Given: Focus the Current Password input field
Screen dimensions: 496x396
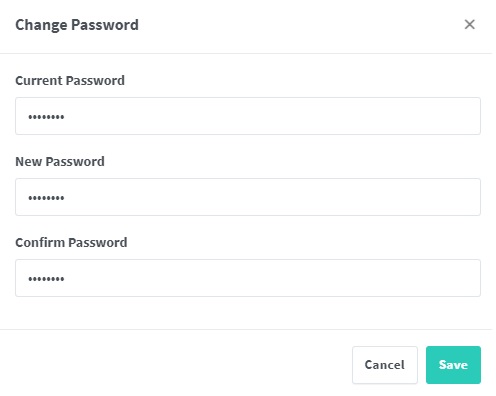Looking at the screenshot, I should [x=248, y=116].
